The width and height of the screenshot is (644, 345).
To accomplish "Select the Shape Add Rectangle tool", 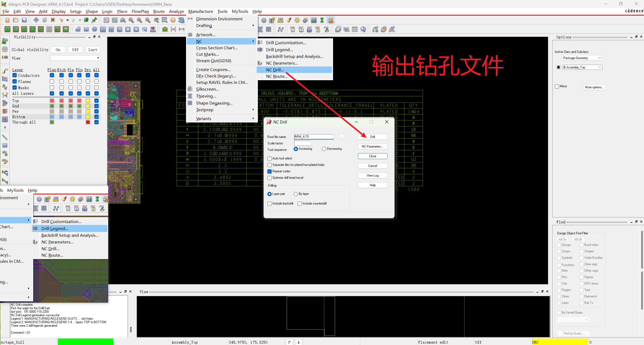I will coord(86,29).
